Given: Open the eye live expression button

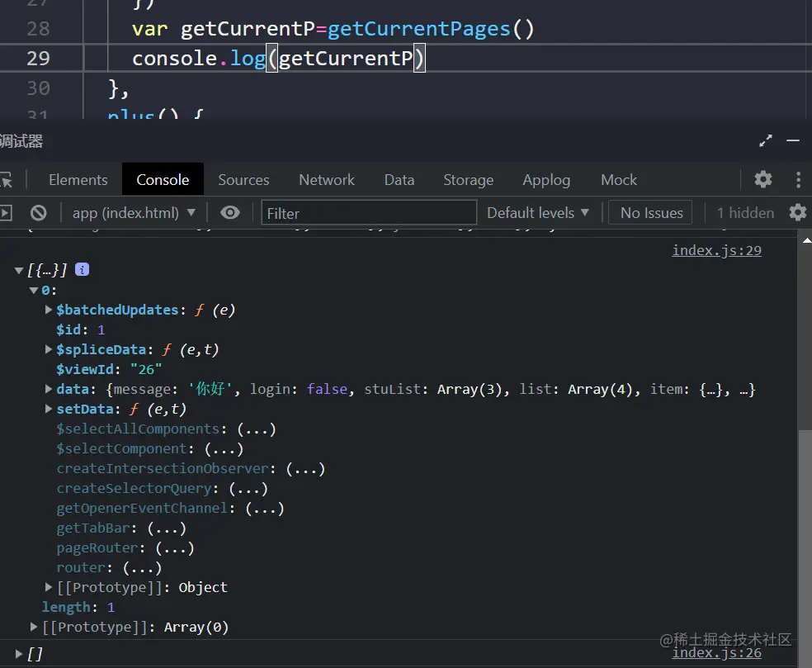Looking at the screenshot, I should [230, 212].
